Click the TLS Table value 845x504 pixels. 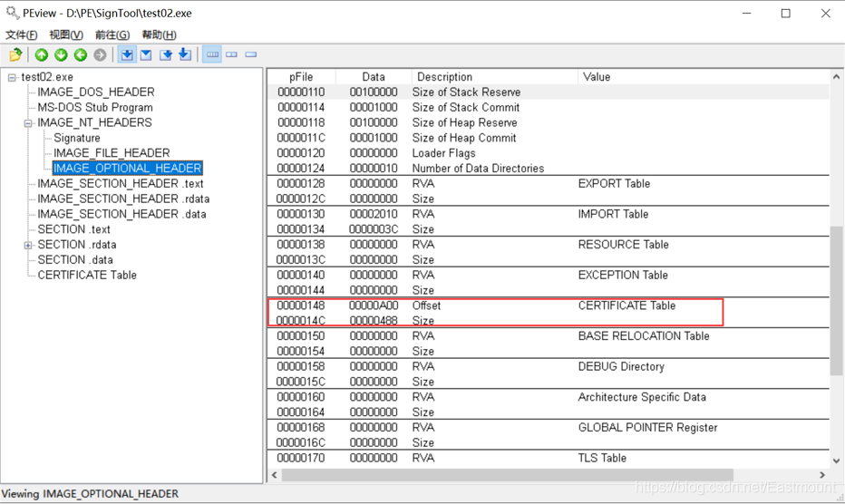tap(603, 458)
